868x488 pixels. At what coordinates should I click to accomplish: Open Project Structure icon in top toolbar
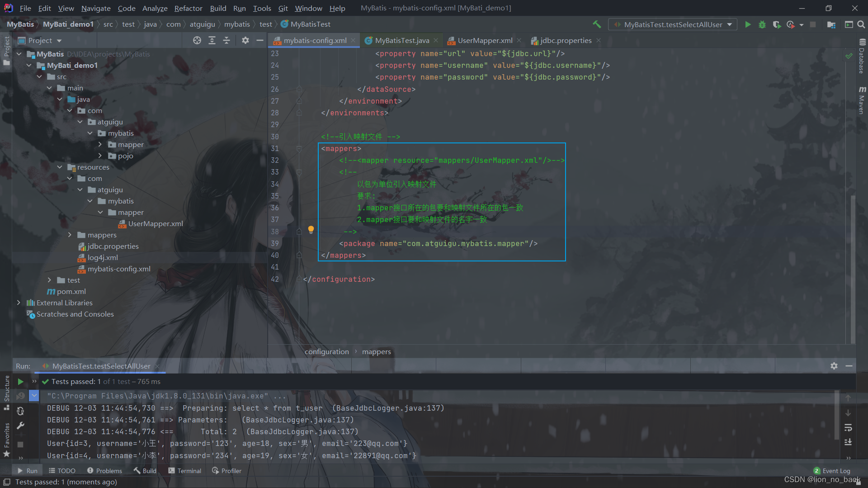pos(831,24)
